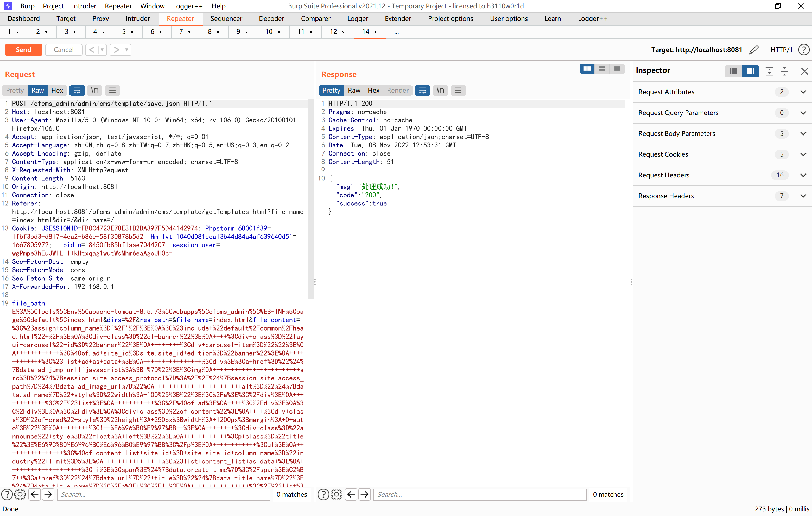Open the request editor hamburger menu
Screen dimensions: 812x516
click(112, 90)
